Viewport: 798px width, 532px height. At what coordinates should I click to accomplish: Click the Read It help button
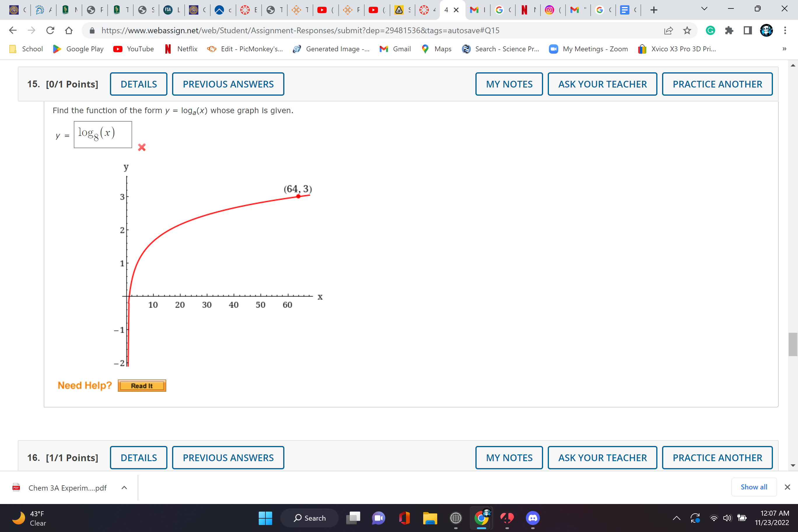click(142, 386)
